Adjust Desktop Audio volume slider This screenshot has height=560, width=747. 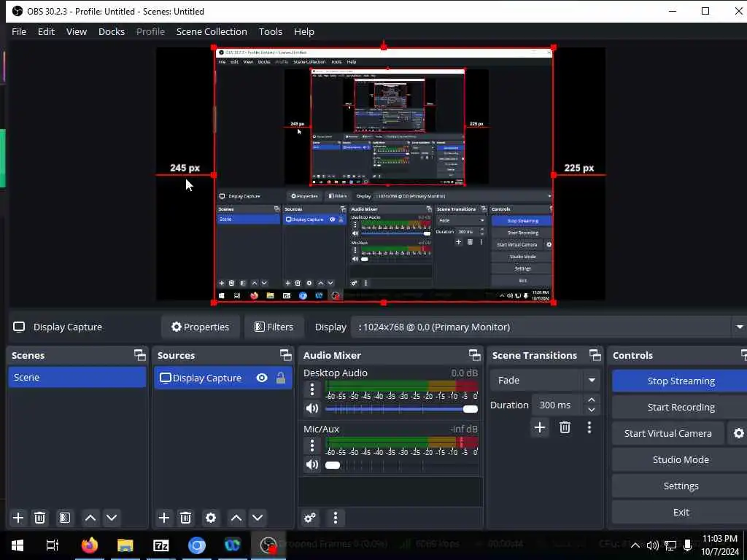(x=401, y=409)
